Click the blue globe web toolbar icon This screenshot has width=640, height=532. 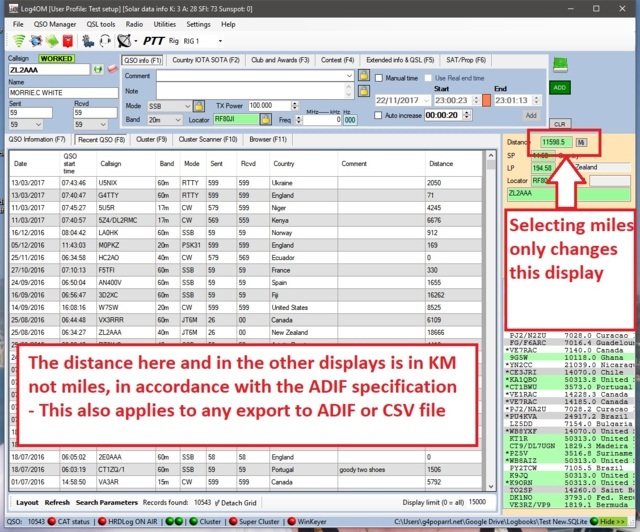coord(36,41)
